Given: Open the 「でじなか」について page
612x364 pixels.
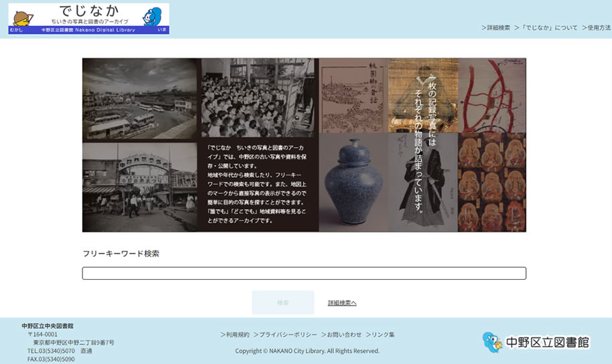Looking at the screenshot, I should pos(546,27).
